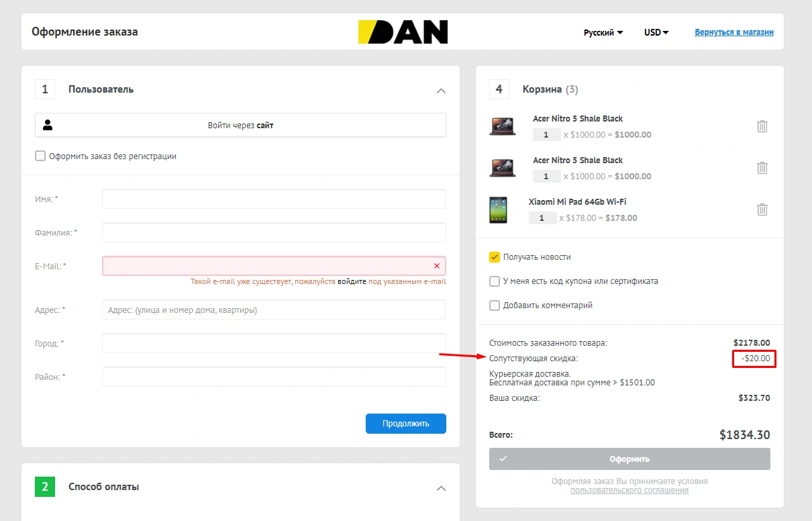Click the DAN store logo
The image size is (812, 521).
point(403,32)
